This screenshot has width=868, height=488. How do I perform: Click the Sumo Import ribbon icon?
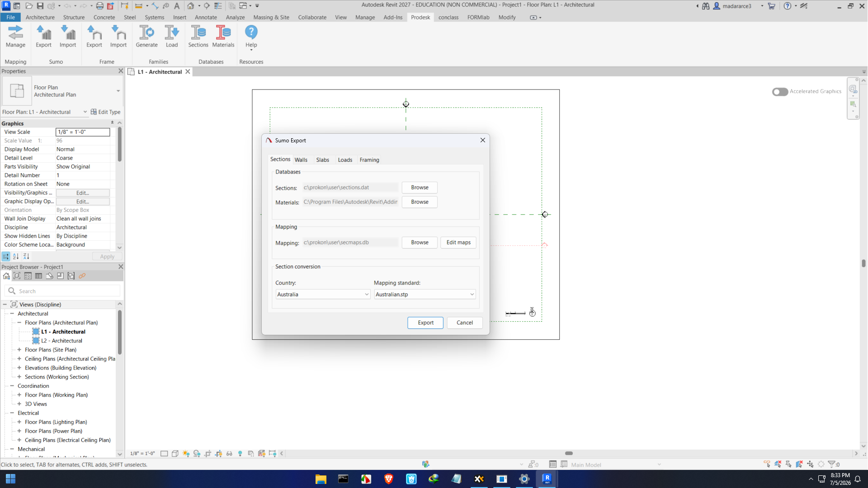click(x=68, y=37)
